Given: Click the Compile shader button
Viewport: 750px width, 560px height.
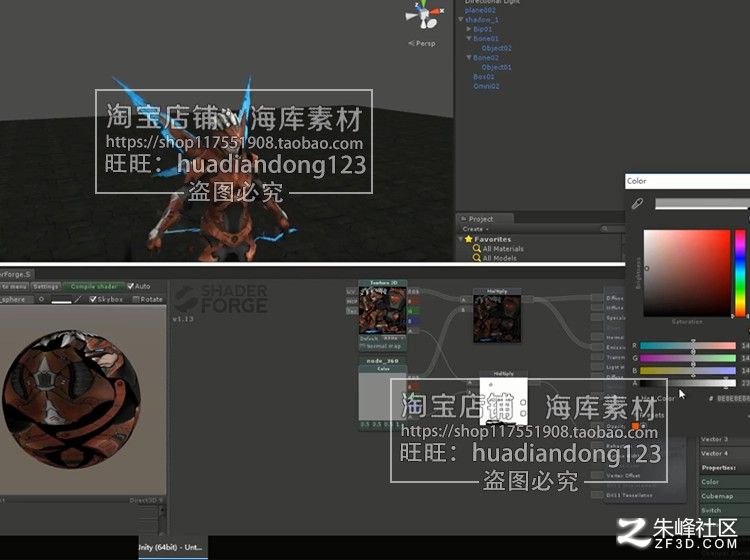Looking at the screenshot, I should pyautogui.click(x=94, y=286).
